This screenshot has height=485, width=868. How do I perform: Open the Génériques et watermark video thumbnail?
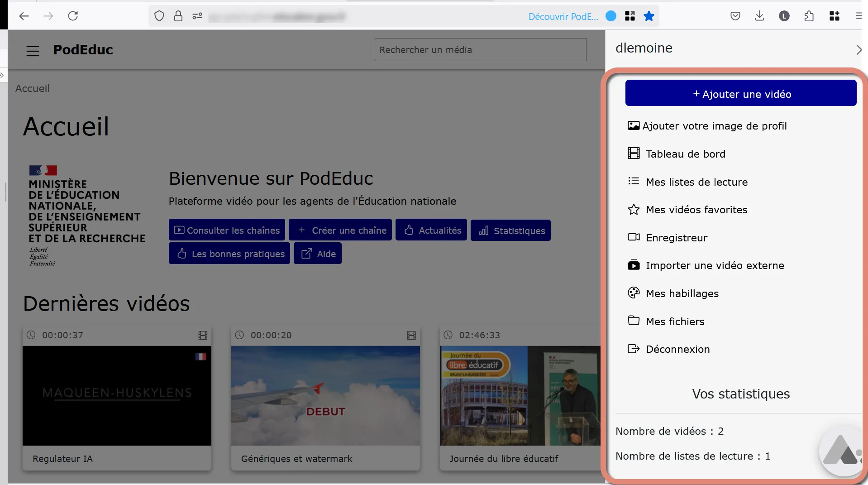[x=325, y=396]
